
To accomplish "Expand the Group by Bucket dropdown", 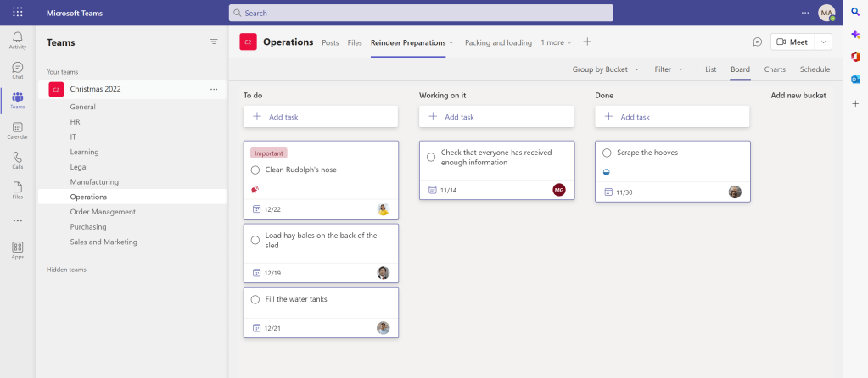I will (x=606, y=69).
